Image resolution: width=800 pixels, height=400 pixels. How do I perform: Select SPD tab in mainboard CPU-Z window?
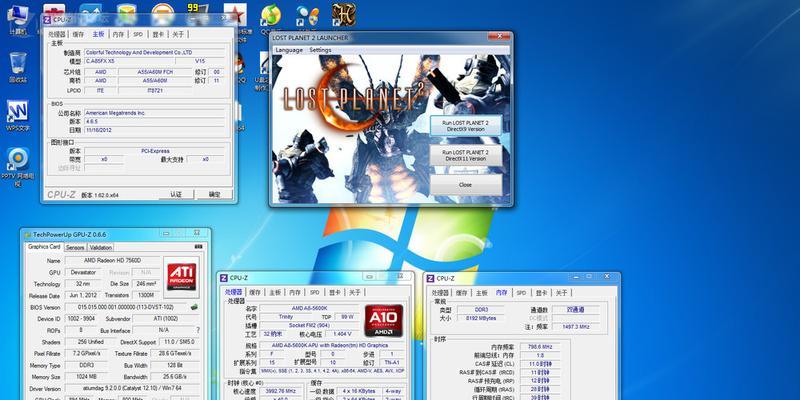tap(138, 34)
